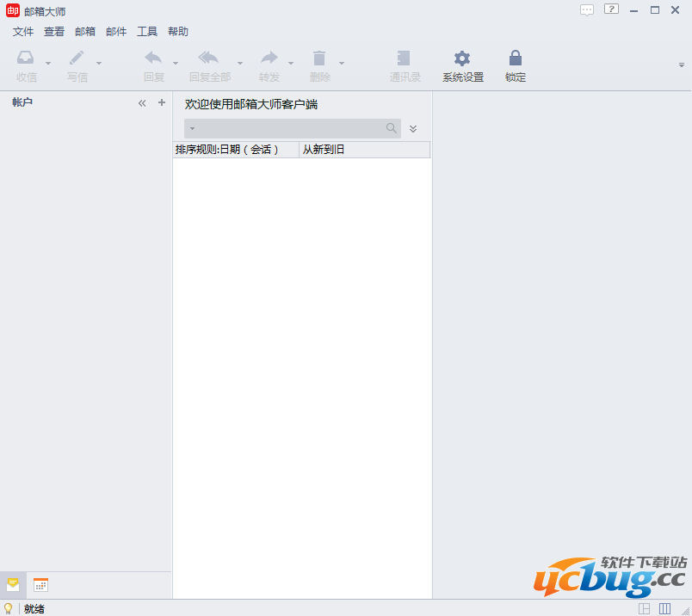
Task: Open the search scope dropdown arrow
Action: (x=192, y=129)
